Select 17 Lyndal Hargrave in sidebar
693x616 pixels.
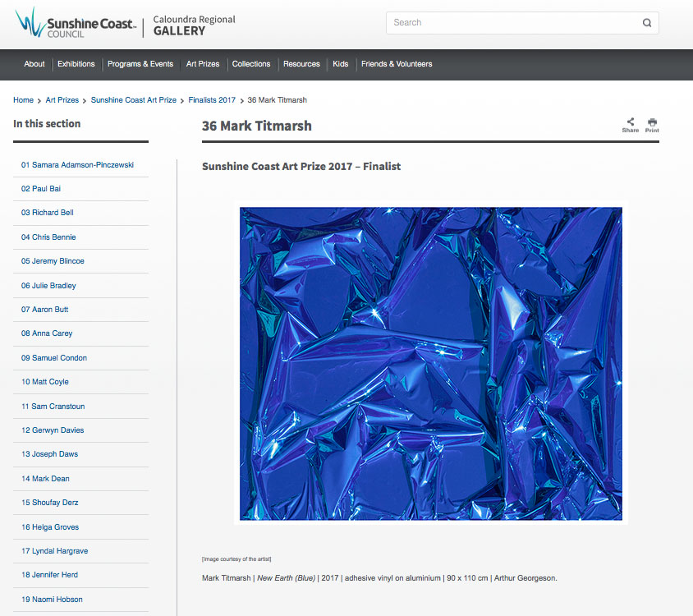[x=56, y=551]
